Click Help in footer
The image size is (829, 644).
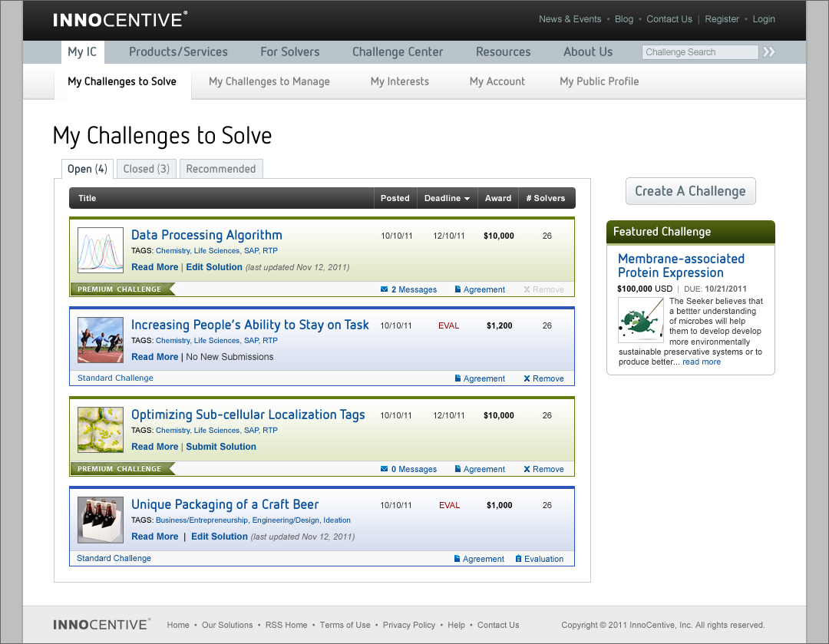456,625
